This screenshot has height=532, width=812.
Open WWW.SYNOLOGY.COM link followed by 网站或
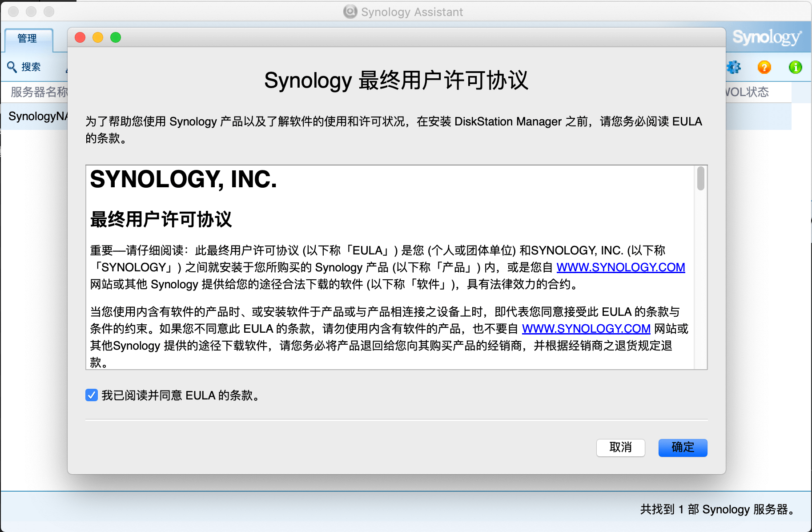[x=586, y=329]
